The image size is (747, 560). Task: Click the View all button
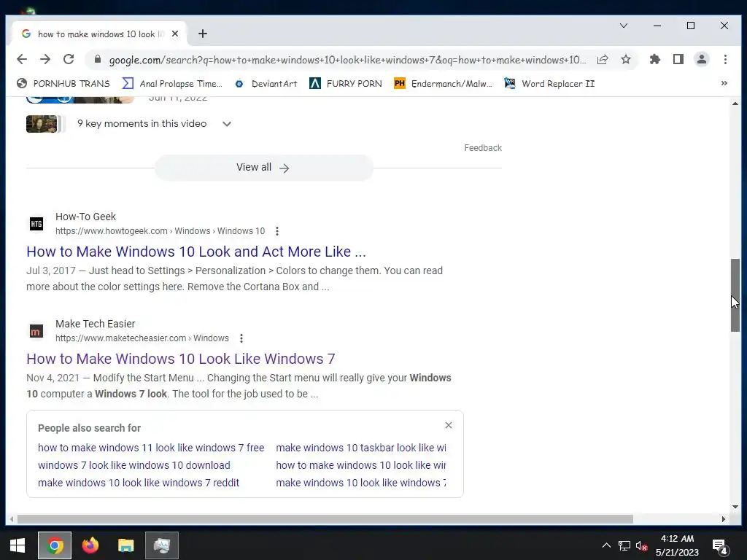pyautogui.click(x=263, y=168)
